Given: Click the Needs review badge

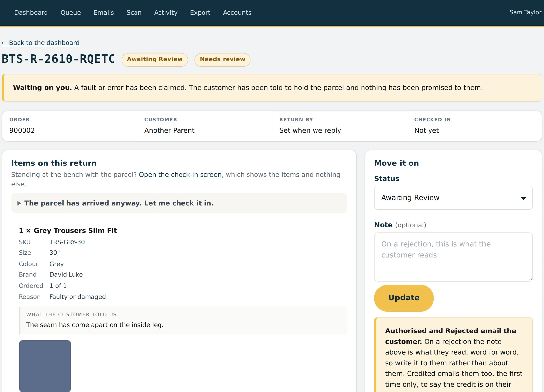Looking at the screenshot, I should pos(222,60).
